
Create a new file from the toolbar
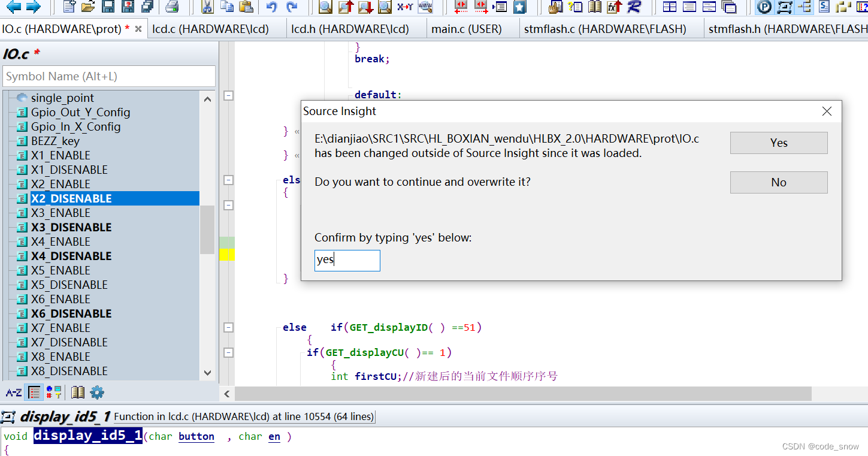[x=69, y=7]
